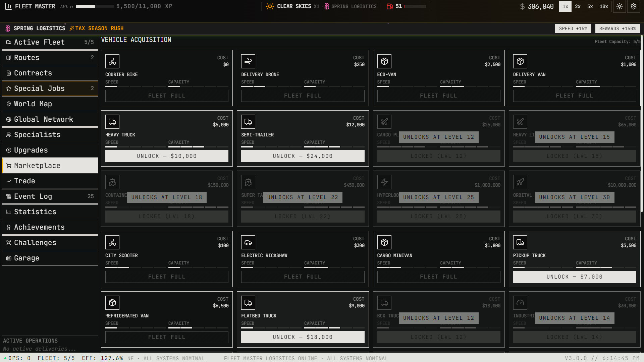Image resolution: width=644 pixels, height=362 pixels.
Task: Click the XP progress bar
Action: point(95,6)
